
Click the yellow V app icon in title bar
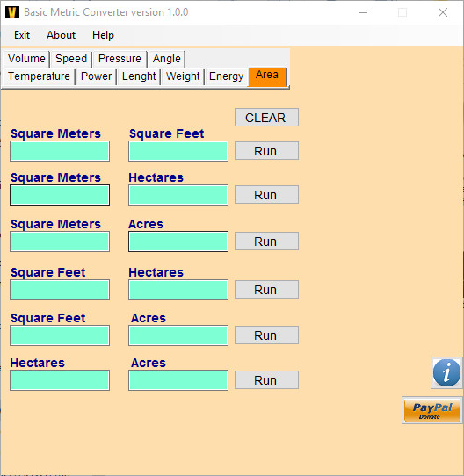tap(12, 12)
